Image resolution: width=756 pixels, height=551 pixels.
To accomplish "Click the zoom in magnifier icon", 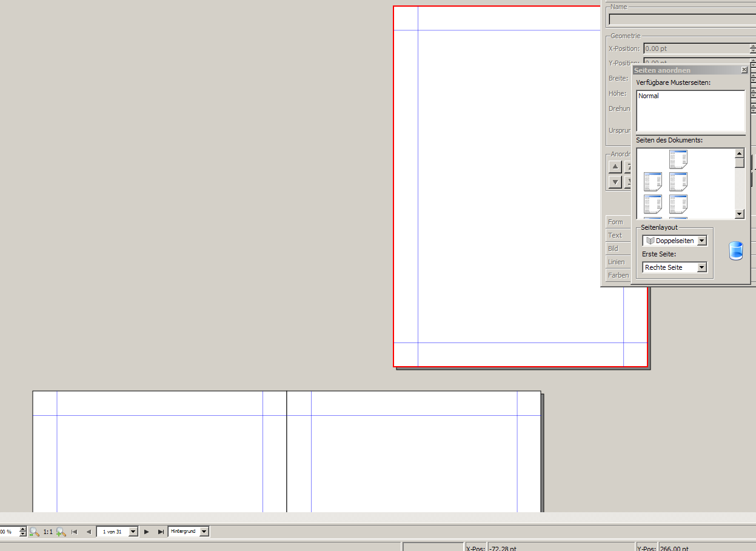I will (x=61, y=532).
